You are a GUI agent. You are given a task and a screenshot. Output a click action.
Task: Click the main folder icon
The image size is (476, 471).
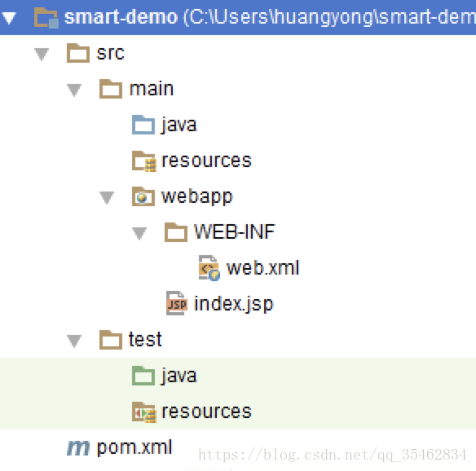point(111,89)
